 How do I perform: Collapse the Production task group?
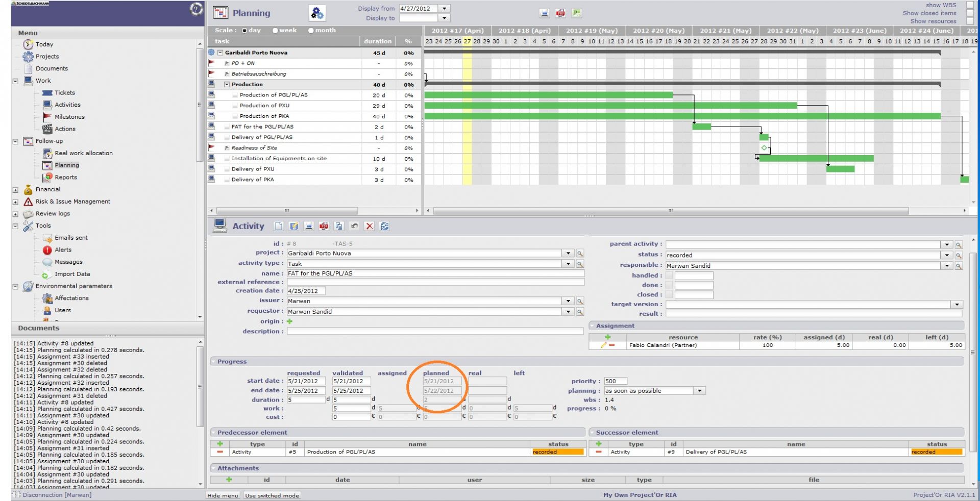click(x=227, y=85)
